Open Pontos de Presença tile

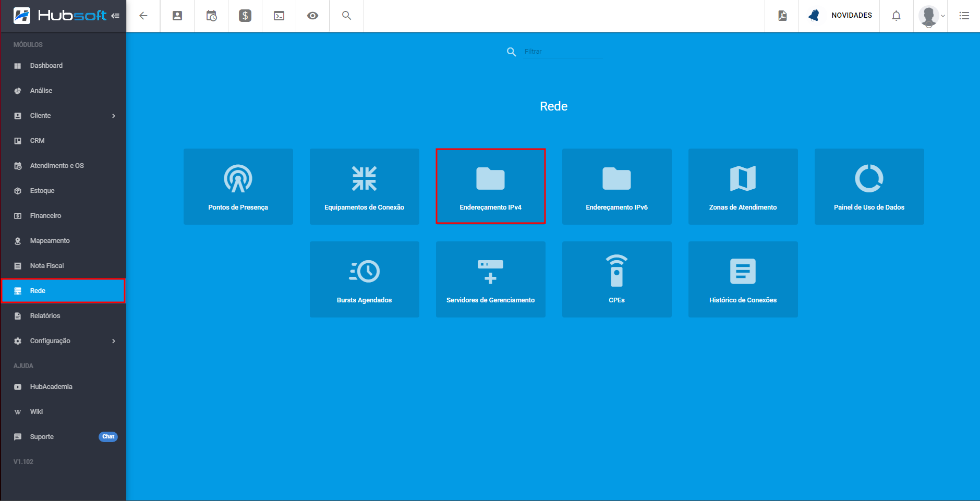pos(238,187)
